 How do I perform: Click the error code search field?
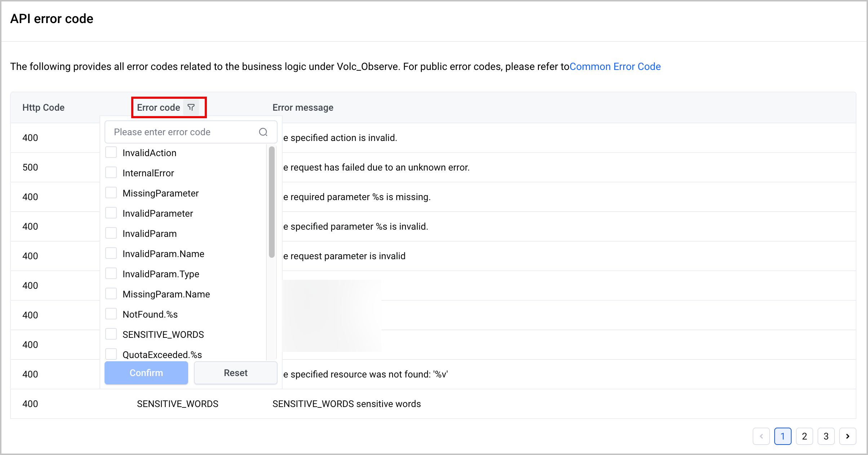click(x=191, y=132)
